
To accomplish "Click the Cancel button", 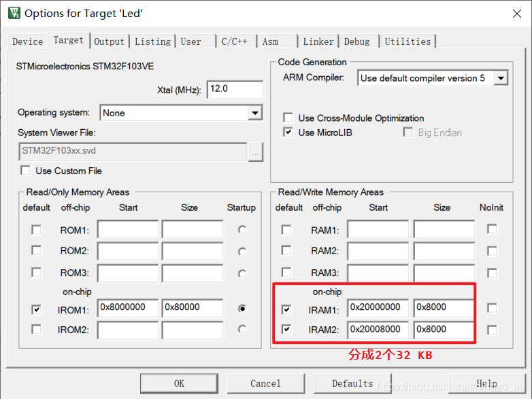I will point(266,383).
